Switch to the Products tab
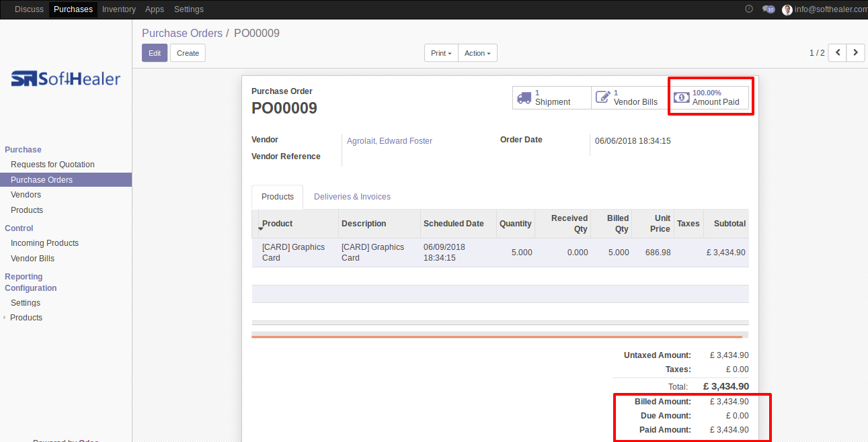This screenshot has height=442, width=868. (278, 197)
